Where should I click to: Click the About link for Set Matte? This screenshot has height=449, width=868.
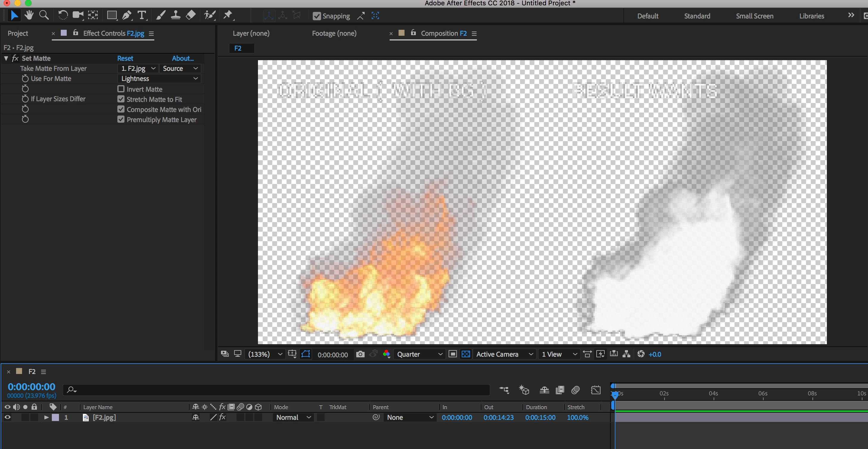183,58
